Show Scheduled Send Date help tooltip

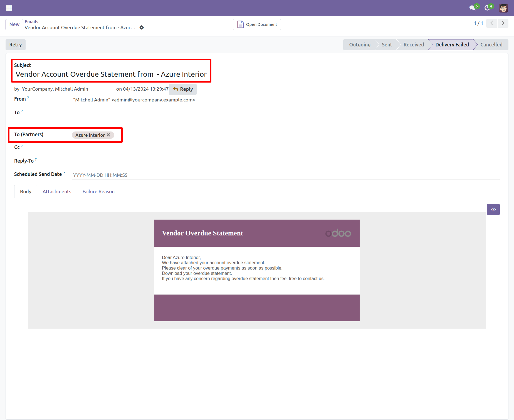[x=64, y=173]
